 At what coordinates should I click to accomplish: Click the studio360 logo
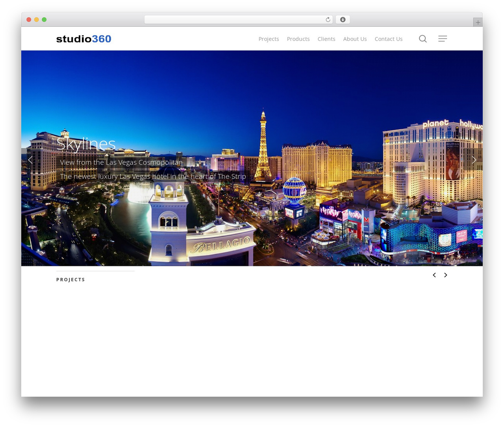[x=84, y=39]
